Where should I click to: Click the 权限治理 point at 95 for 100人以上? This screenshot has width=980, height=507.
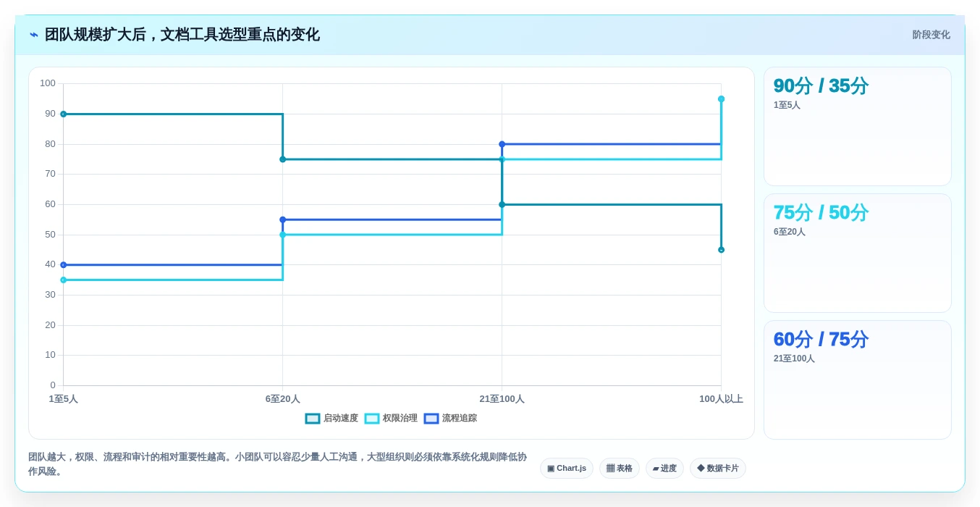coord(722,99)
